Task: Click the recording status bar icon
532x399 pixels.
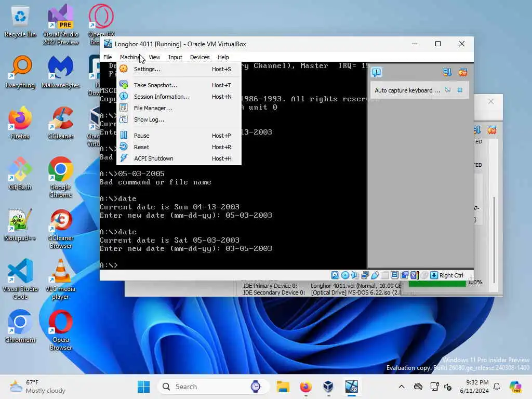Action: [x=404, y=275]
